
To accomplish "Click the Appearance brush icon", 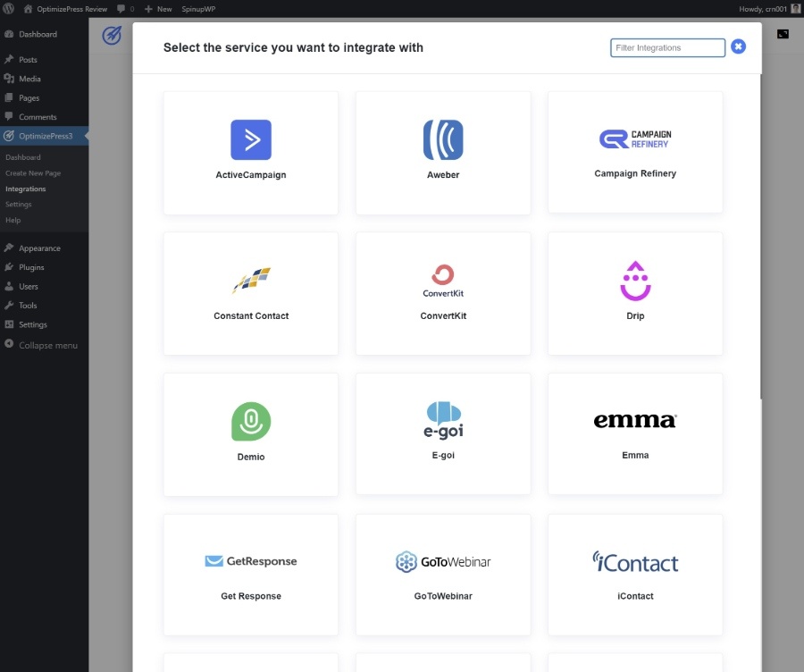I will pyautogui.click(x=9, y=248).
